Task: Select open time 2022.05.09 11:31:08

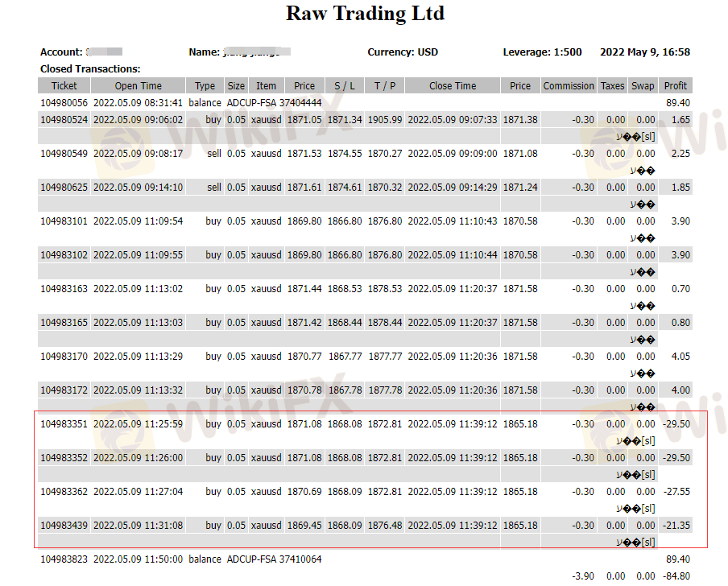Action: 139,526
